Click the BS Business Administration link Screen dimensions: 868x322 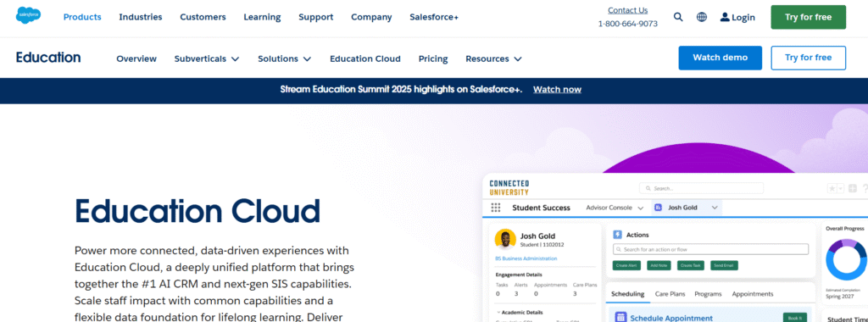pos(526,258)
